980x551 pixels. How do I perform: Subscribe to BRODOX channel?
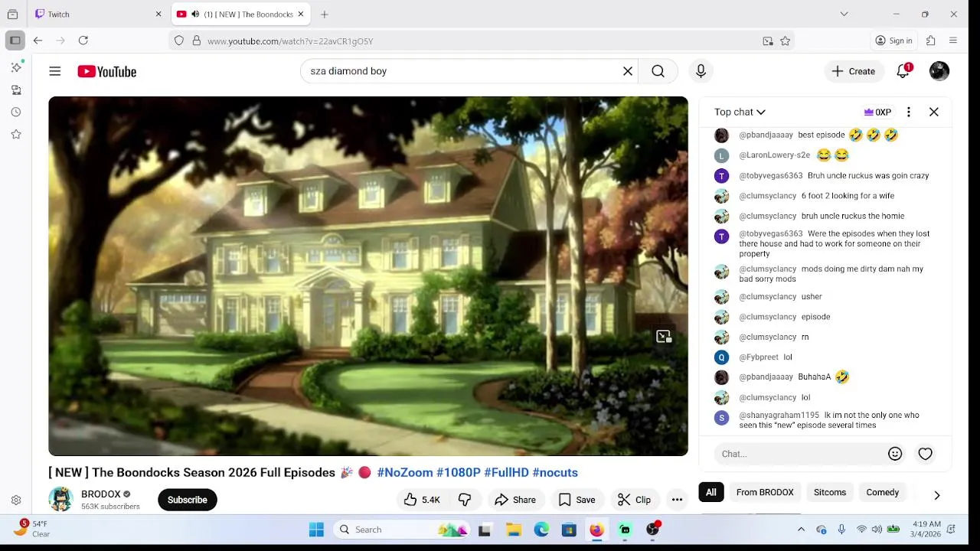click(x=188, y=500)
